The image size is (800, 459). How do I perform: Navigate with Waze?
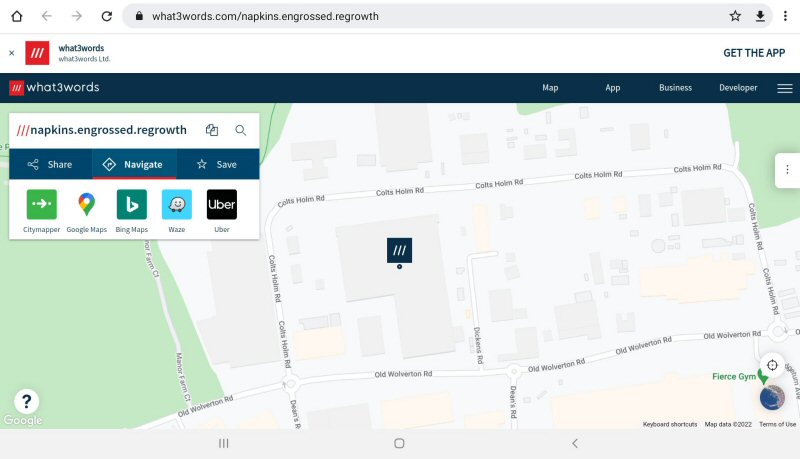click(x=177, y=211)
